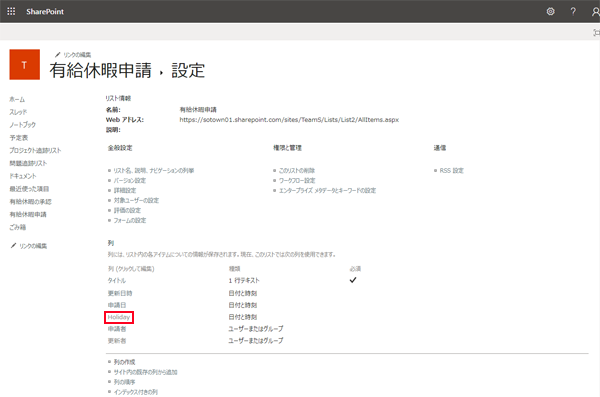
Task: Open バージョン設定 link
Action: pos(130,180)
